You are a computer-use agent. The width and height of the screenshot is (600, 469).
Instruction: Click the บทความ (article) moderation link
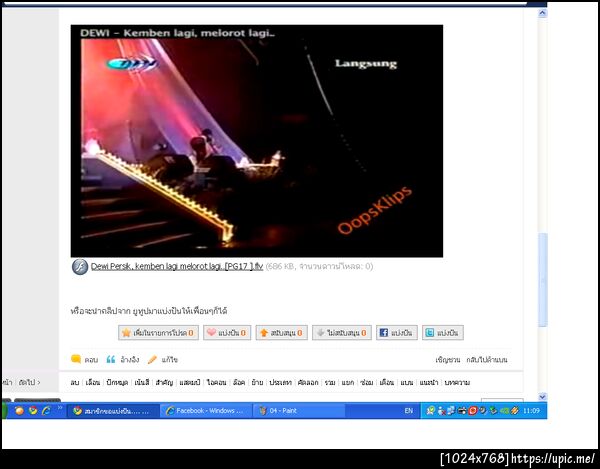(457, 382)
